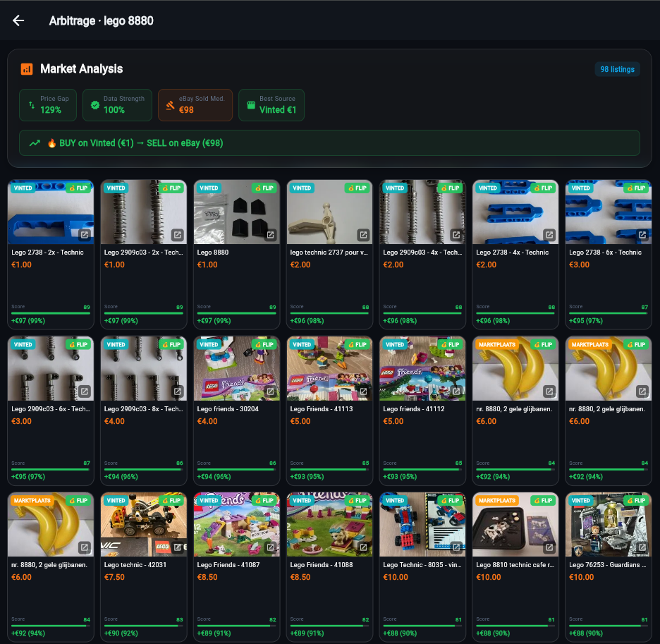Viewport: 660px width, 644px height.
Task: Open the external link on Lego 76253 Guardians card
Action: coord(642,547)
